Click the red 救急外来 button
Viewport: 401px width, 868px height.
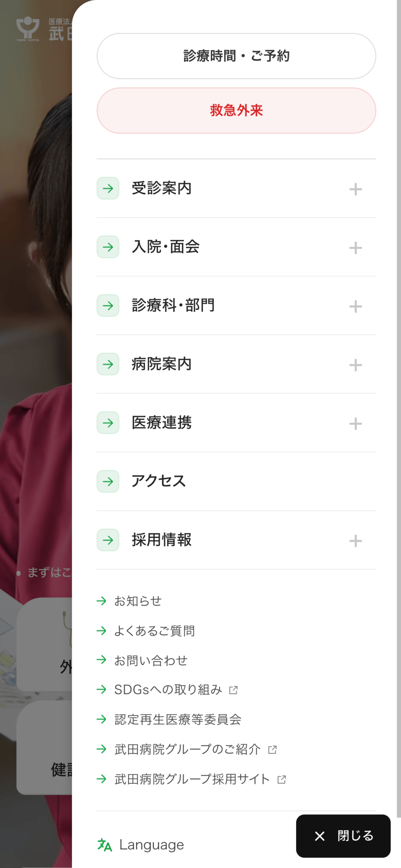pyautogui.click(x=237, y=110)
